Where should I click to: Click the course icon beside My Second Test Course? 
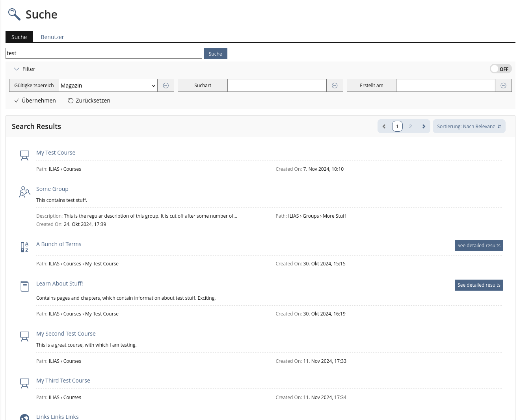click(24, 336)
